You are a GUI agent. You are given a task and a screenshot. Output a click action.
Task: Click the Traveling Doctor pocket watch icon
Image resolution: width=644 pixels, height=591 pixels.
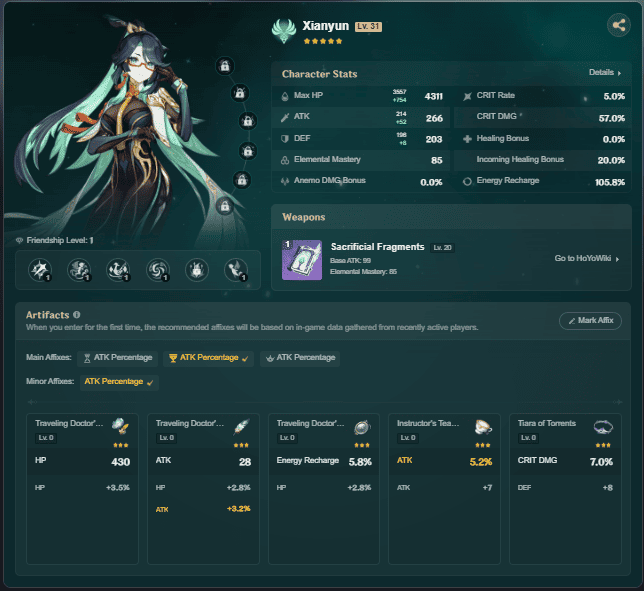(362, 427)
